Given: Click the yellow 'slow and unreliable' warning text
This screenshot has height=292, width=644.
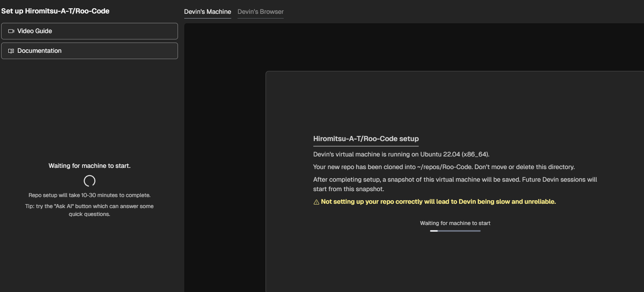Looking at the screenshot, I should [438, 201].
